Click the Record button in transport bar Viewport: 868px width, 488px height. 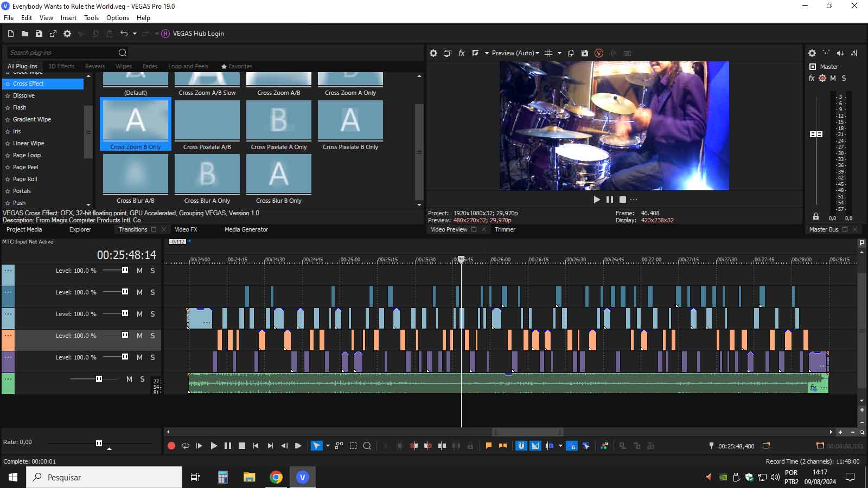point(171,446)
